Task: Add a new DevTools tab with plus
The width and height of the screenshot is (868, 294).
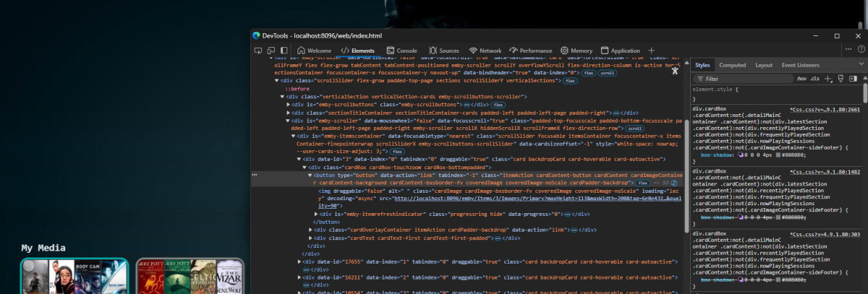Action: click(651, 51)
